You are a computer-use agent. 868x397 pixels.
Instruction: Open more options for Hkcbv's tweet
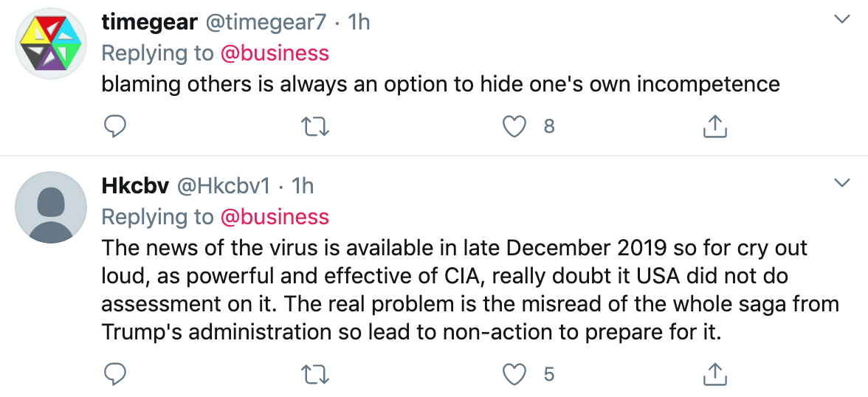(x=841, y=182)
